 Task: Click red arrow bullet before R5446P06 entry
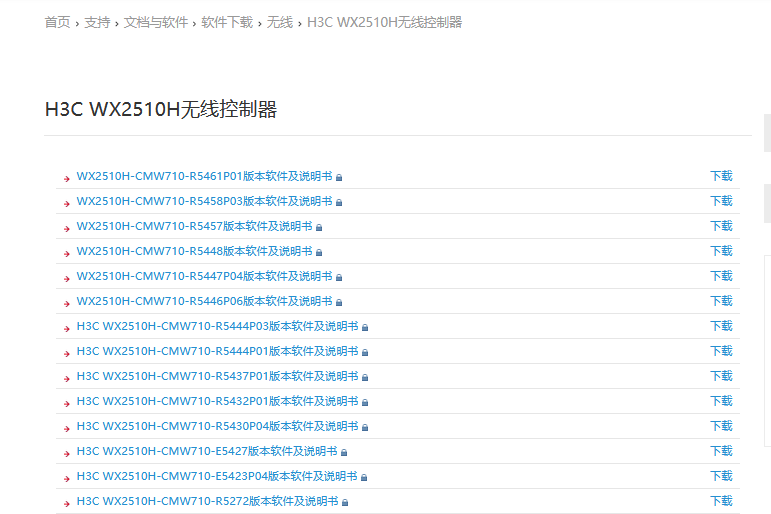coord(67,304)
